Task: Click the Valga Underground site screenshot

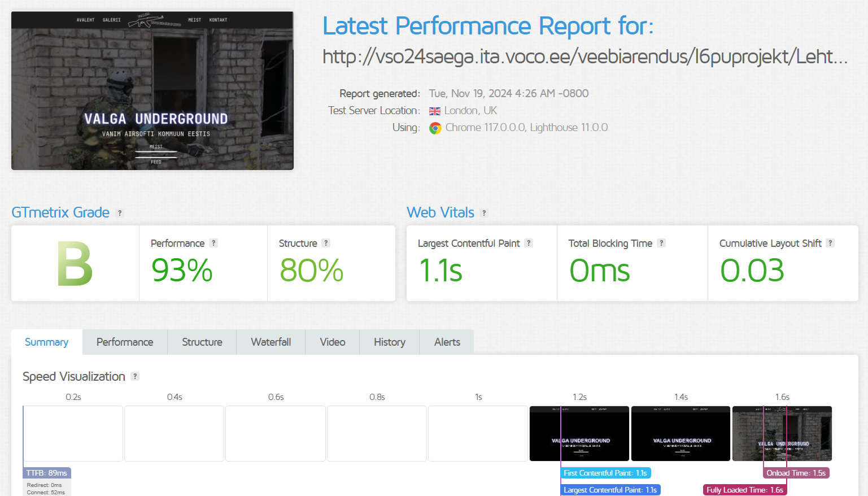Action: click(x=152, y=91)
